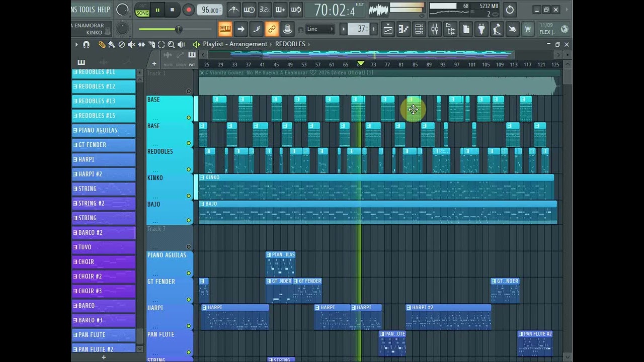This screenshot has width=644, height=362.
Task: Click the multilink controllers knob icon
Action: (x=287, y=29)
